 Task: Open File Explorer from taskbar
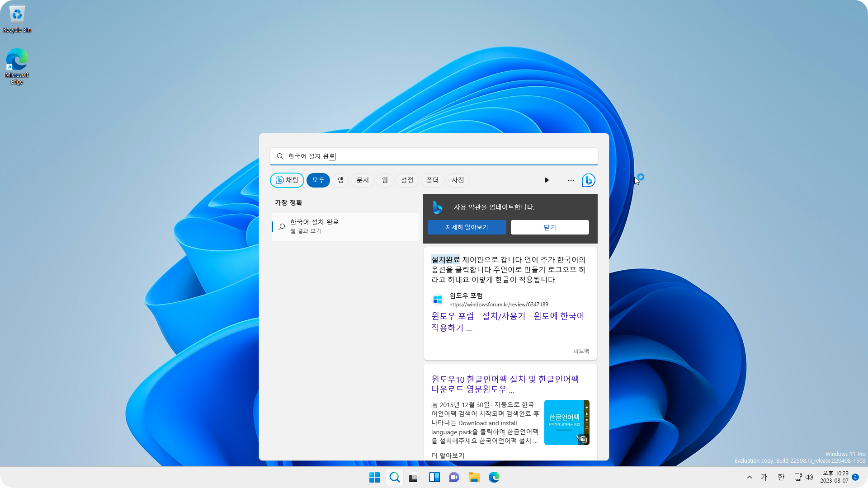474,477
